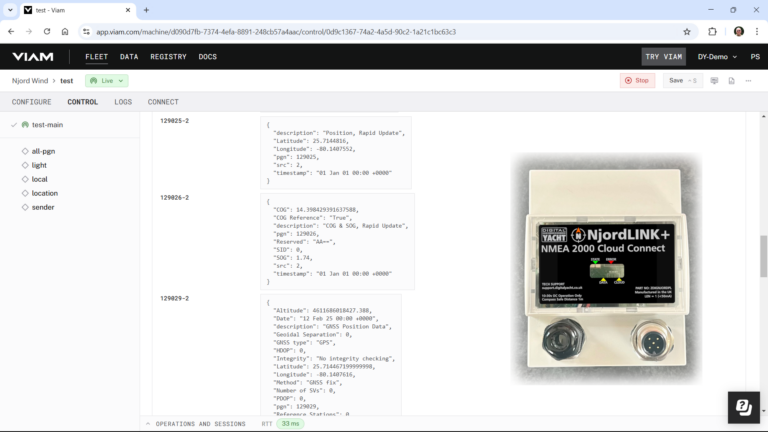Open a new browser tab

(x=146, y=10)
